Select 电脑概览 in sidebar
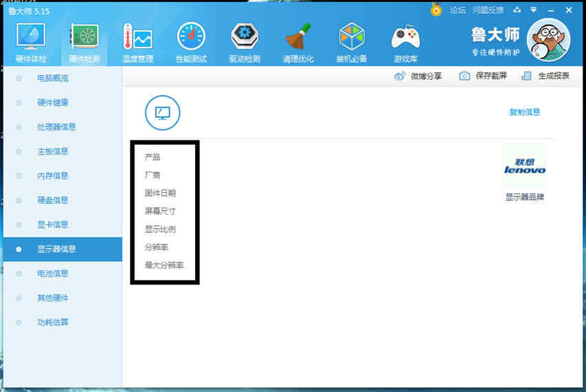The image size is (586, 392). [63, 79]
